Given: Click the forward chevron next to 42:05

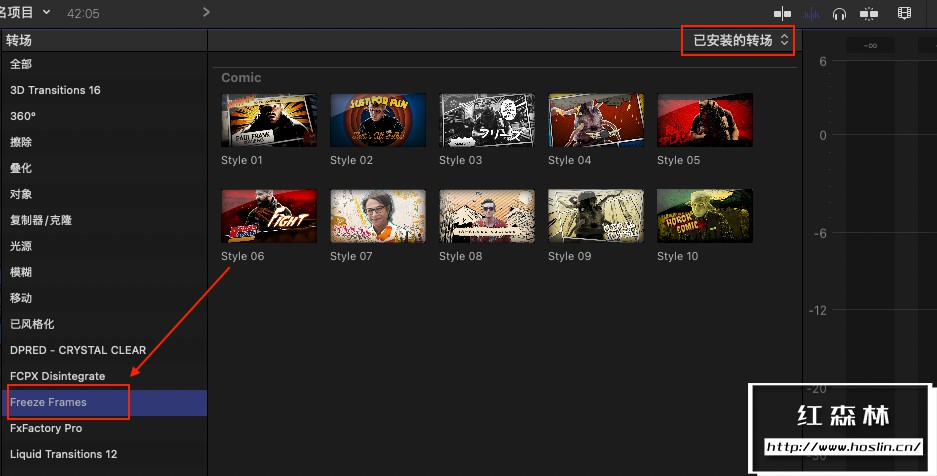Looking at the screenshot, I should (x=206, y=12).
